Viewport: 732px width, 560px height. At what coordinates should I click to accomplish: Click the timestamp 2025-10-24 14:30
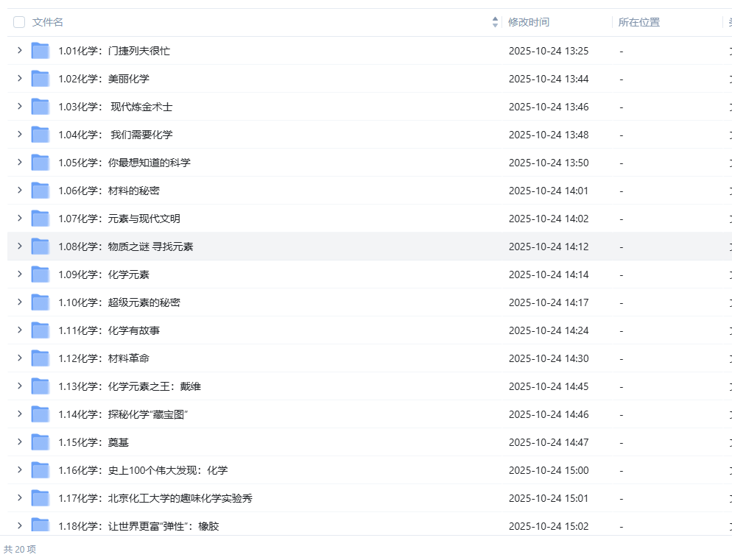[x=549, y=359]
